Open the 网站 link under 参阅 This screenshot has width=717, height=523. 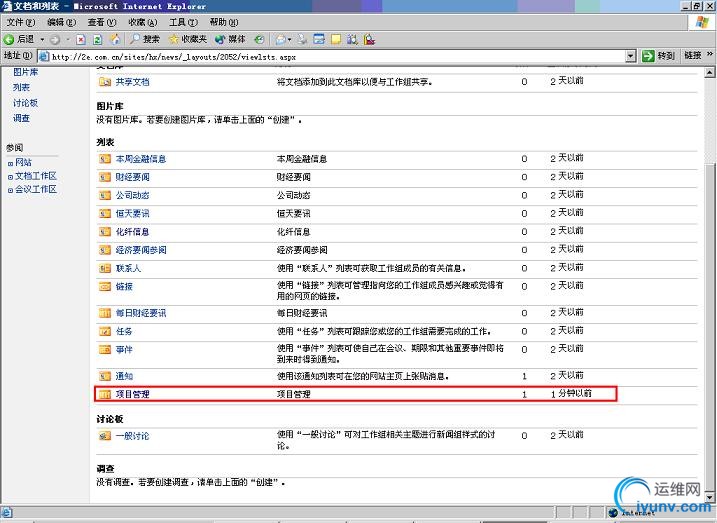[x=23, y=162]
